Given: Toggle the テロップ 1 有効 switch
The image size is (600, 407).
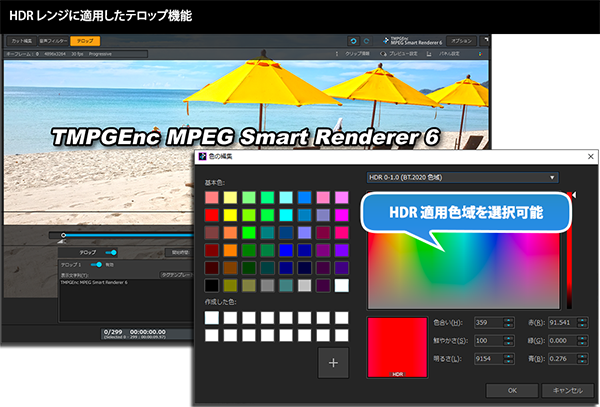Looking at the screenshot, I should click(96, 265).
